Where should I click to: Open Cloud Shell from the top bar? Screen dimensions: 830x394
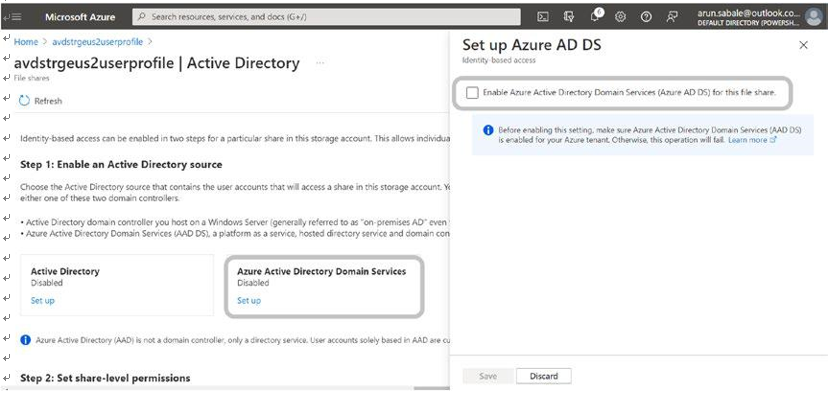pyautogui.click(x=543, y=16)
